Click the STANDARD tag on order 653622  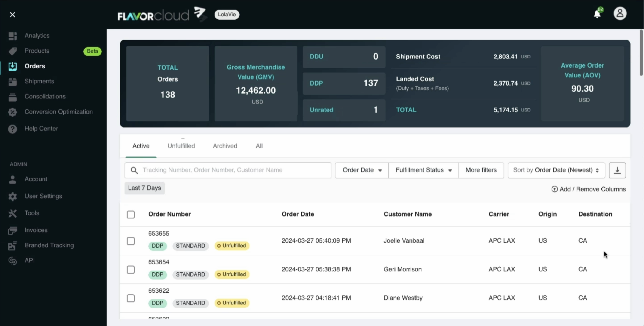coord(190,303)
